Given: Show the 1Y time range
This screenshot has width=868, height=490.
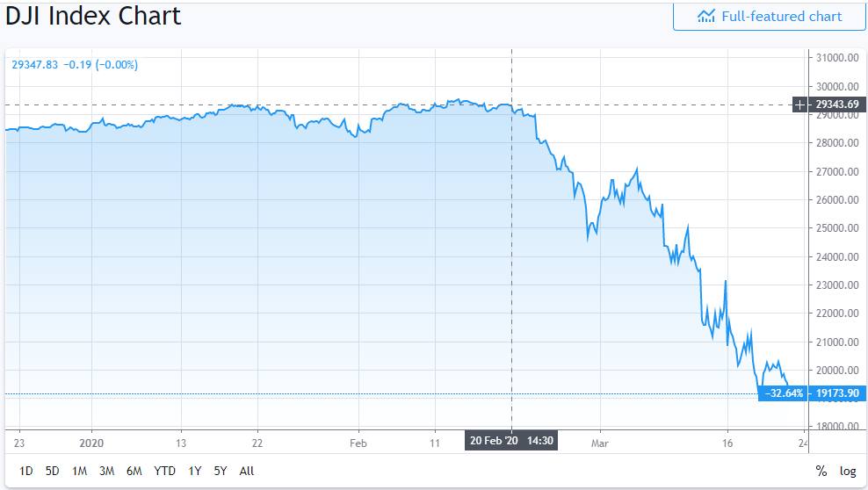Looking at the screenshot, I should [x=195, y=471].
